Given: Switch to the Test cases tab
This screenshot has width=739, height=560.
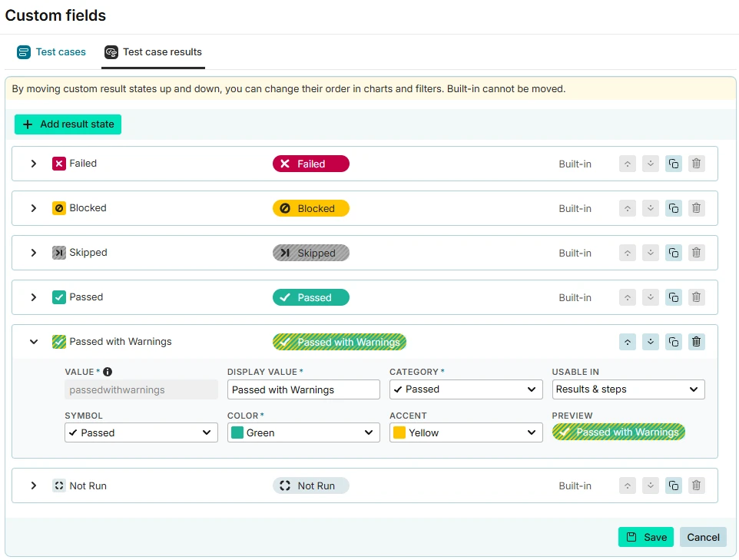Looking at the screenshot, I should 51,52.
